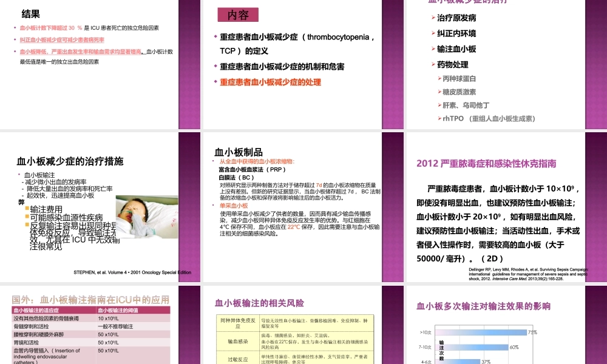Click the 37% bar in the chart
This screenshot has height=364, width=607.
pyautogui.click(x=458, y=360)
